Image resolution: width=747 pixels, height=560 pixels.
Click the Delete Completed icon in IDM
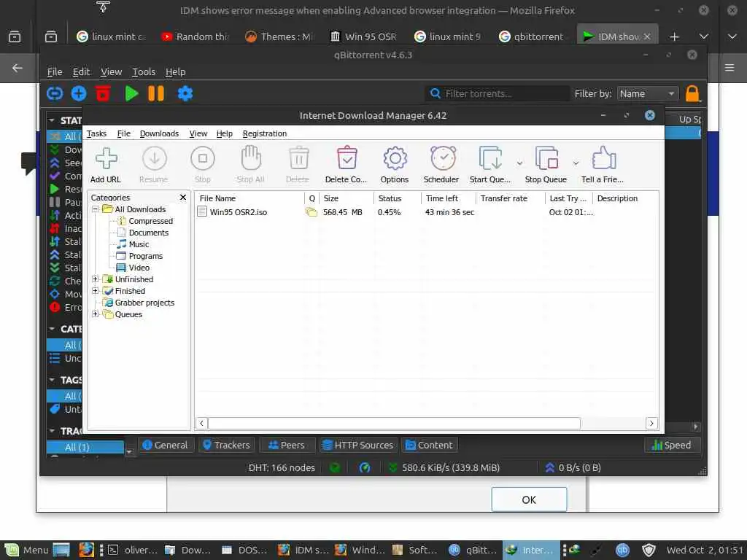click(347, 157)
